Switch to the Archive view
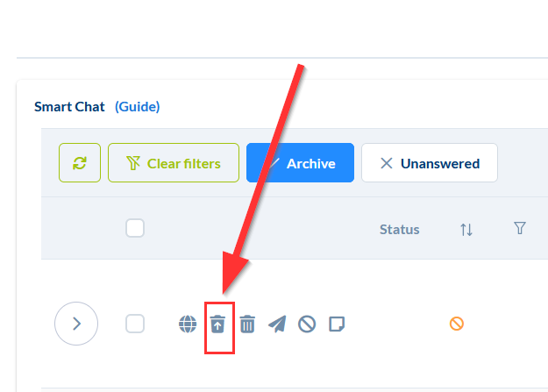 point(300,163)
